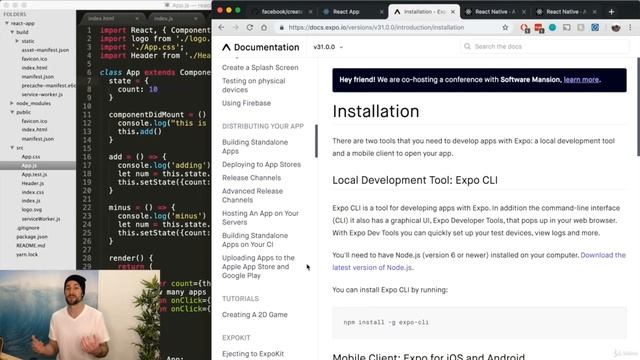Collapse the src folder triangle
The width and height of the screenshot is (640, 360).
click(12, 147)
